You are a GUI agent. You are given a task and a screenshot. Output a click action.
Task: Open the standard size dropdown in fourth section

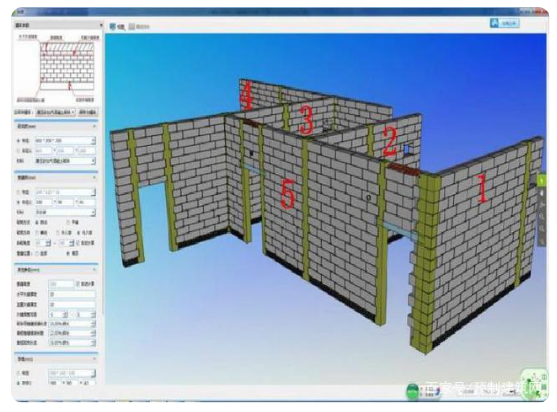tap(72, 373)
